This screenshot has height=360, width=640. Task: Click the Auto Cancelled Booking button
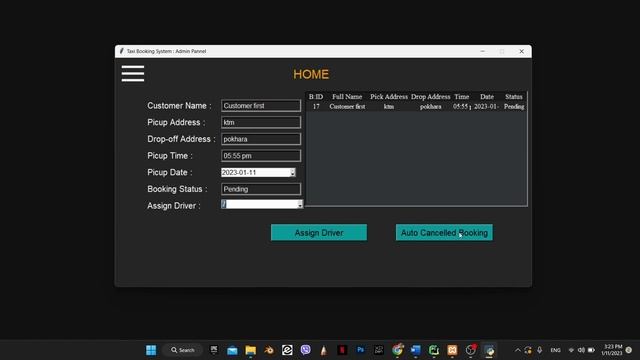444,233
